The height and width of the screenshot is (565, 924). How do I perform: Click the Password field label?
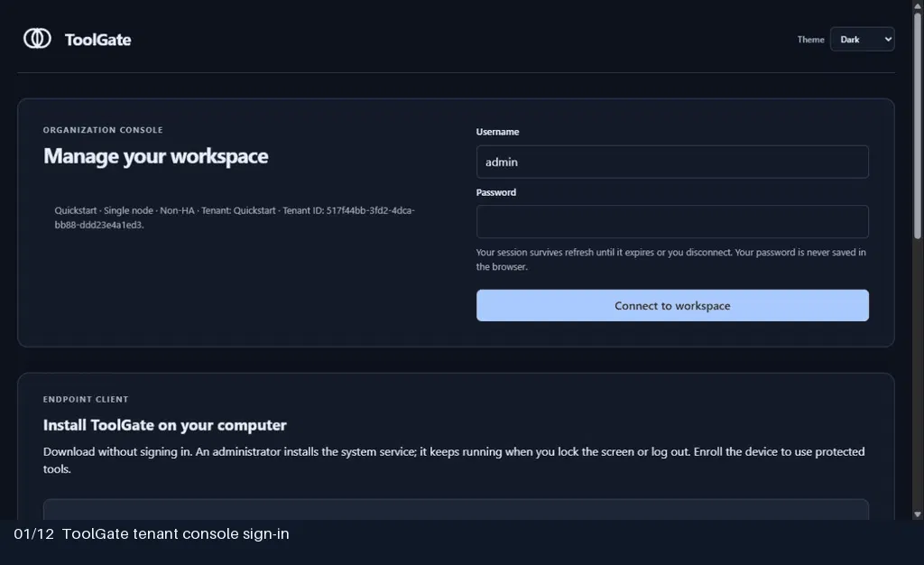495,192
